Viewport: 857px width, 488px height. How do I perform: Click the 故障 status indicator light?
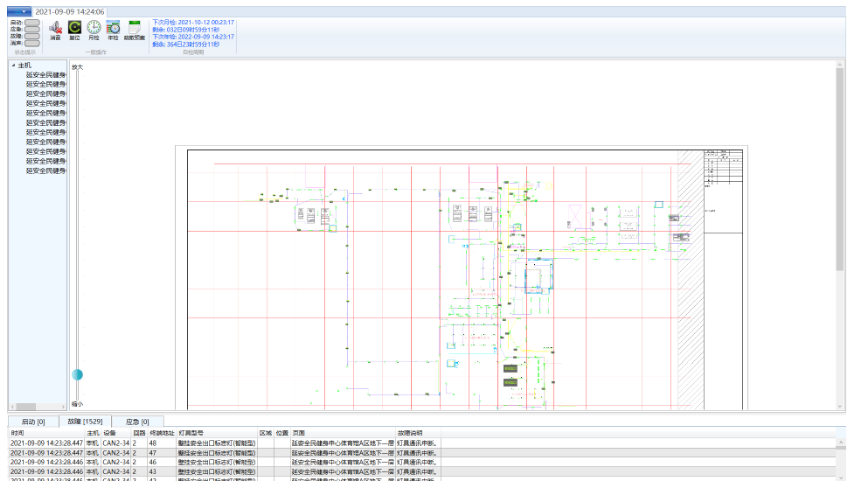(x=32, y=35)
